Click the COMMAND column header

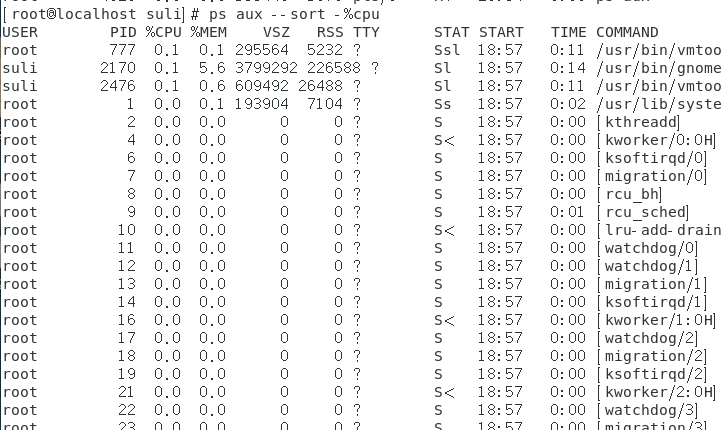627,32
